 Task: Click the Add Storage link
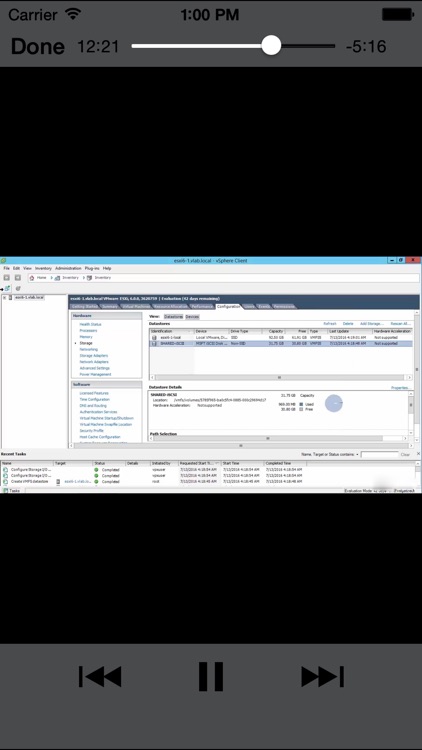[372, 324]
